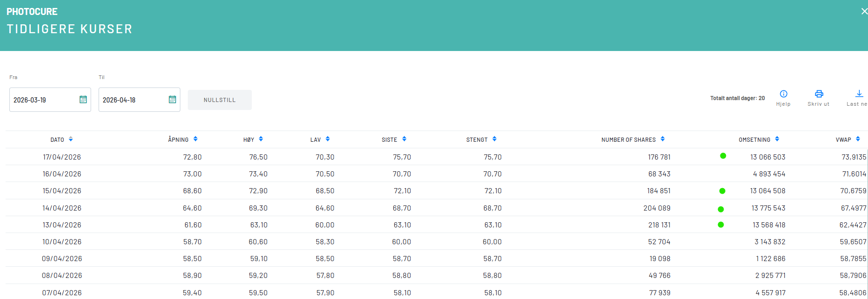Click the VWAP column header label

tap(843, 140)
